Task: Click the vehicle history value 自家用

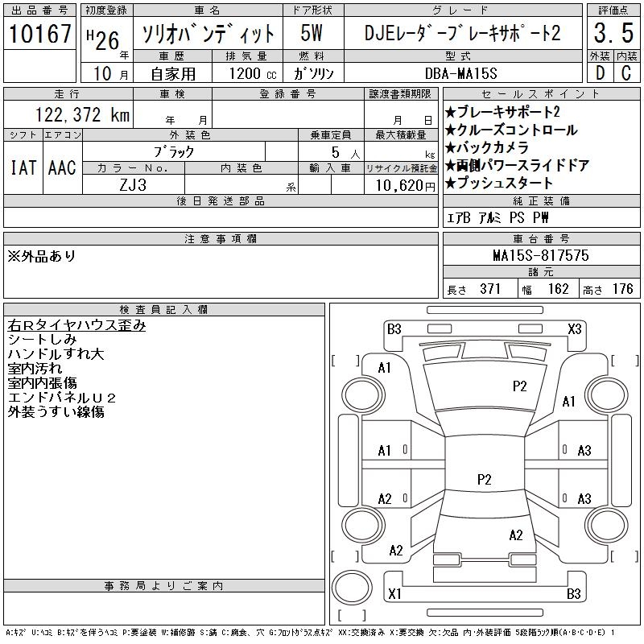Action: coord(173,74)
